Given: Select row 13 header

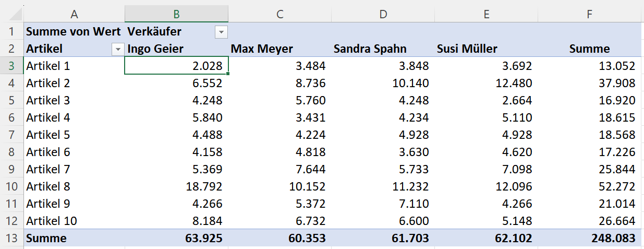Looking at the screenshot, I should (x=11, y=239).
